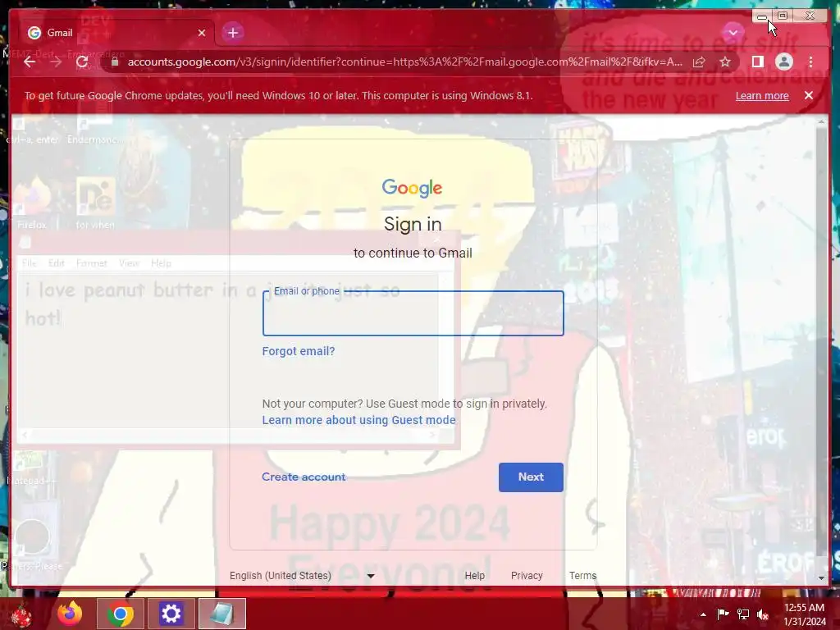Image resolution: width=840 pixels, height=630 pixels.
Task: Close the Gmail tab
Action: tap(202, 33)
